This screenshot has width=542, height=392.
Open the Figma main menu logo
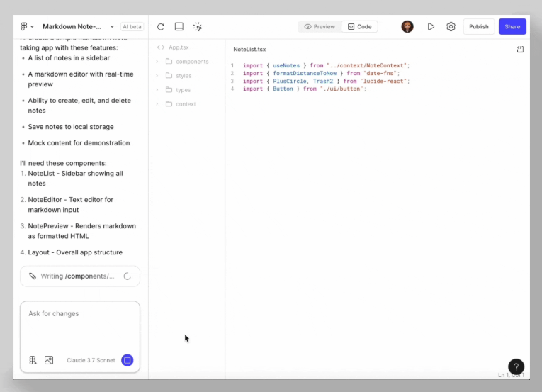pyautogui.click(x=24, y=27)
